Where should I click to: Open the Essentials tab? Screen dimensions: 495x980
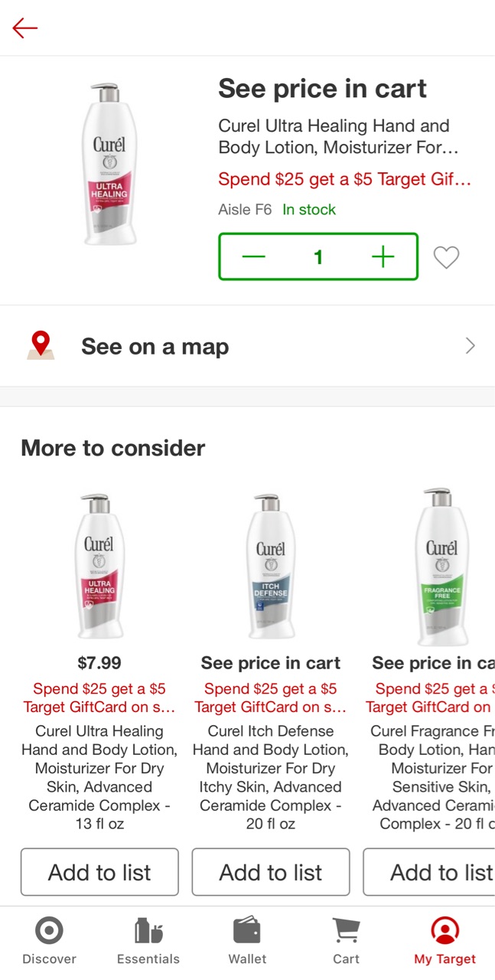(148, 942)
